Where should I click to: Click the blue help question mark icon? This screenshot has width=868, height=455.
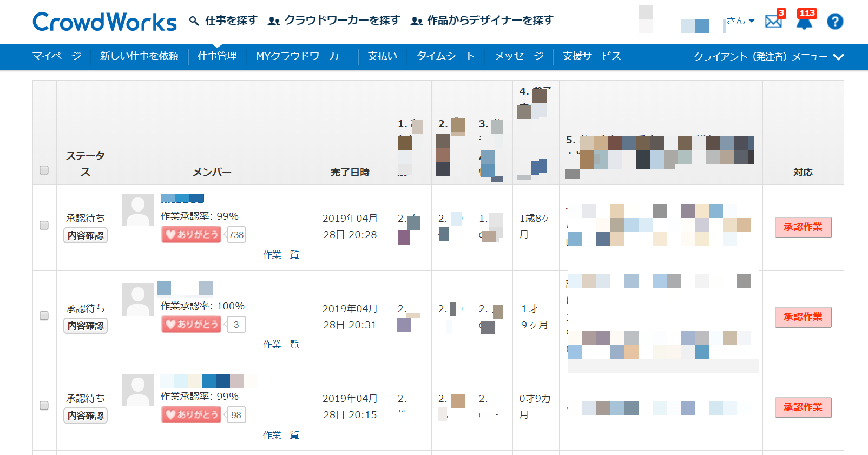tap(835, 22)
